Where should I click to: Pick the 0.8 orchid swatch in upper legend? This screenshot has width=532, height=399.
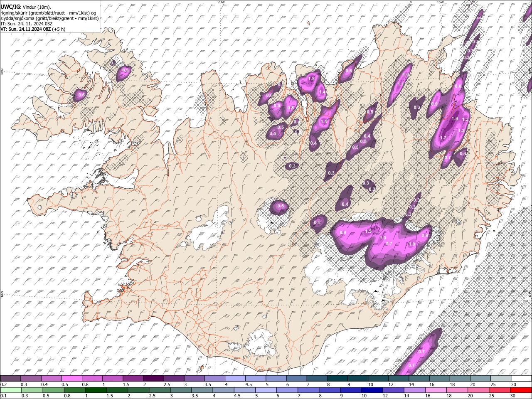coord(92,379)
